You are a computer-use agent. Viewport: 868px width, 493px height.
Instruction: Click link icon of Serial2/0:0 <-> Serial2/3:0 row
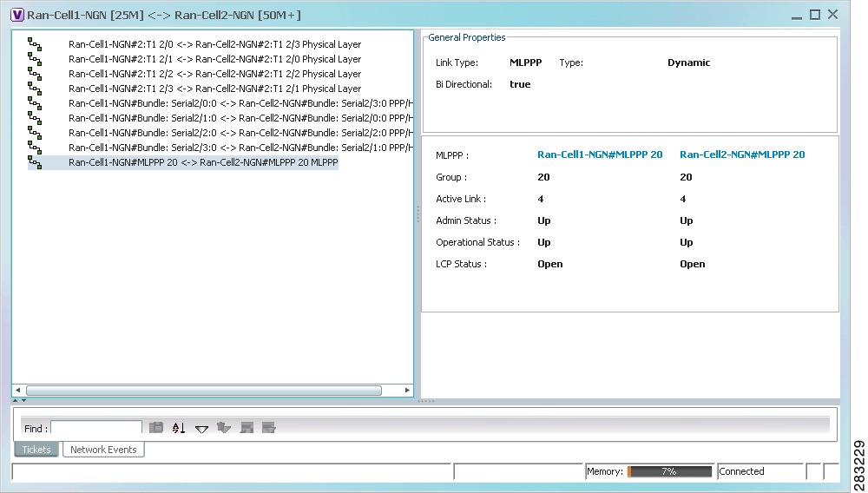[x=35, y=103]
